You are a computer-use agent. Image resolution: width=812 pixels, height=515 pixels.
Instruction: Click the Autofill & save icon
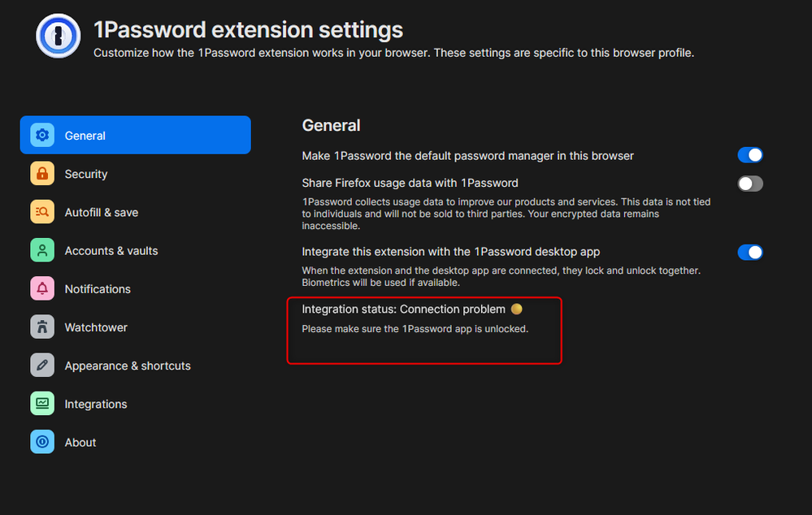point(42,212)
